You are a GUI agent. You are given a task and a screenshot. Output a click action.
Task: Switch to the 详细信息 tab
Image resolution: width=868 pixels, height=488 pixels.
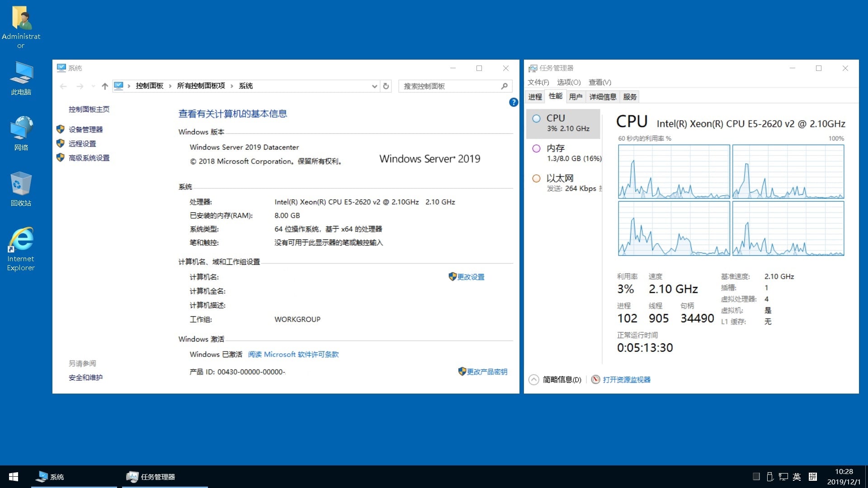(x=603, y=97)
